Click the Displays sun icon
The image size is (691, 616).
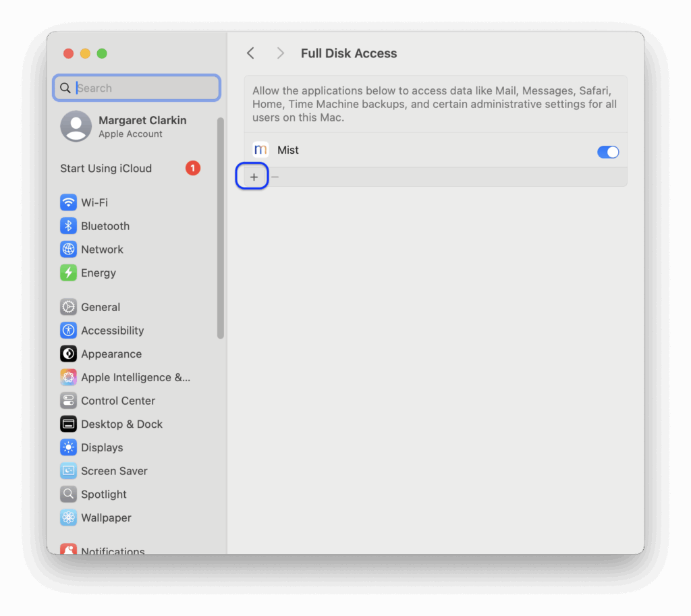tap(68, 447)
